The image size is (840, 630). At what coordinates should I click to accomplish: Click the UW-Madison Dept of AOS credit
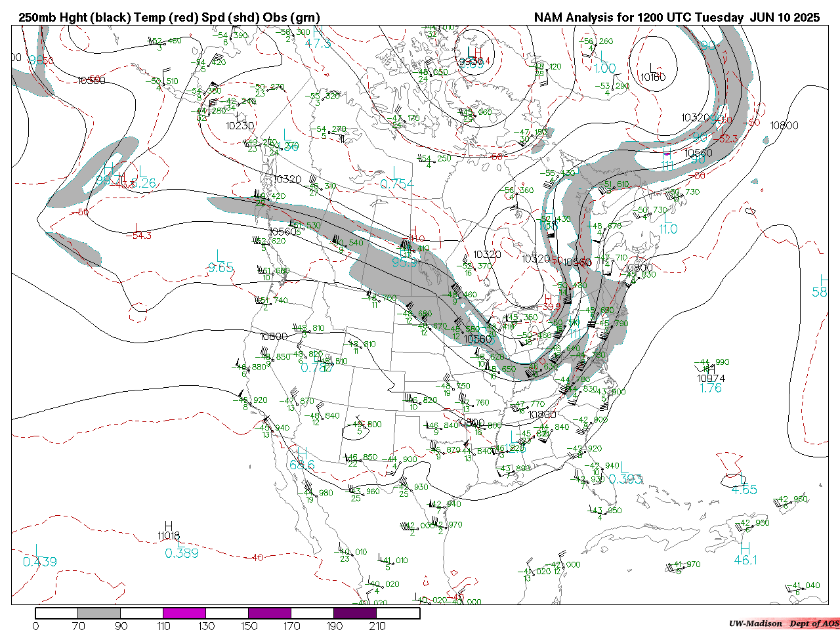(784, 623)
